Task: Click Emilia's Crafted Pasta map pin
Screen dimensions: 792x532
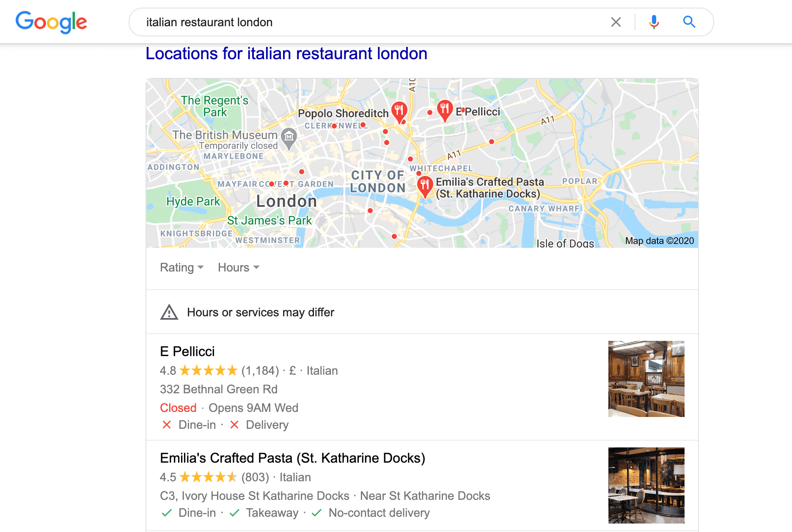Action: (x=425, y=187)
